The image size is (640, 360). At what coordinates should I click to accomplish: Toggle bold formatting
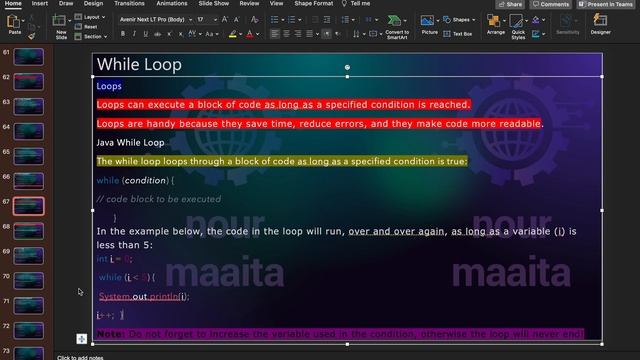(122, 34)
